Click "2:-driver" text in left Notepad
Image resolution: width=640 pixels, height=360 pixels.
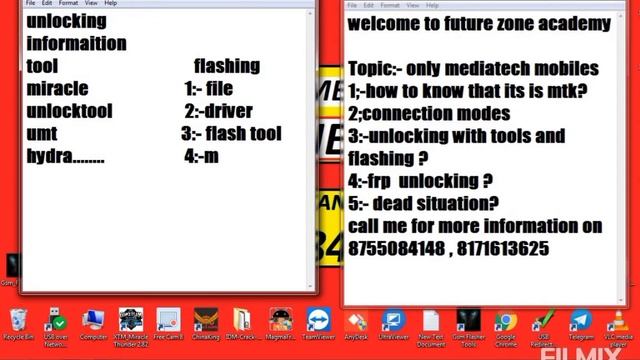coord(218,111)
